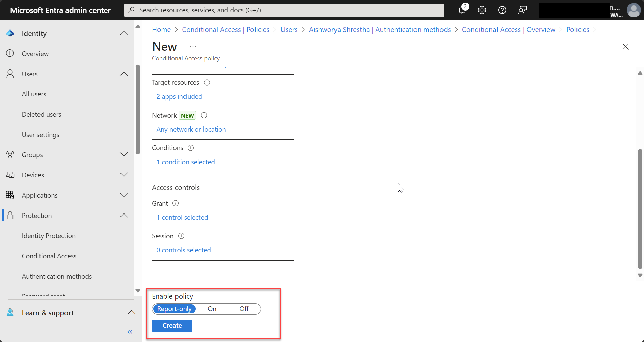Open Identity Protection in sidebar
The image size is (644, 342).
pos(49,236)
